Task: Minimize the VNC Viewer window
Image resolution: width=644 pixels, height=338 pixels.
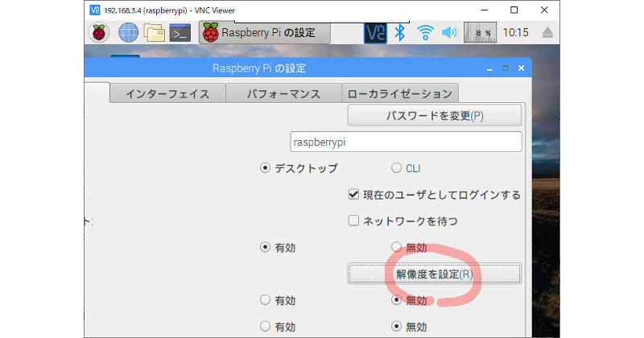Action: pyautogui.click(x=485, y=10)
